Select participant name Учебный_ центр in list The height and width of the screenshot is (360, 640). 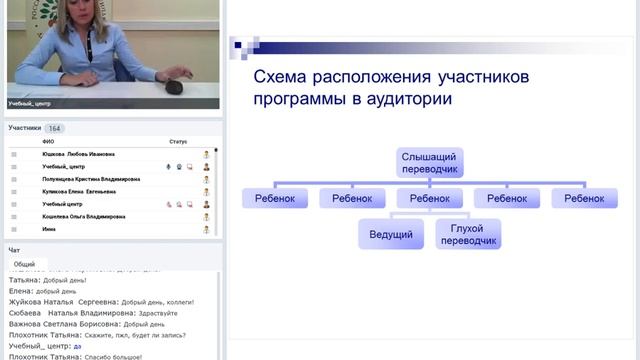(x=64, y=167)
